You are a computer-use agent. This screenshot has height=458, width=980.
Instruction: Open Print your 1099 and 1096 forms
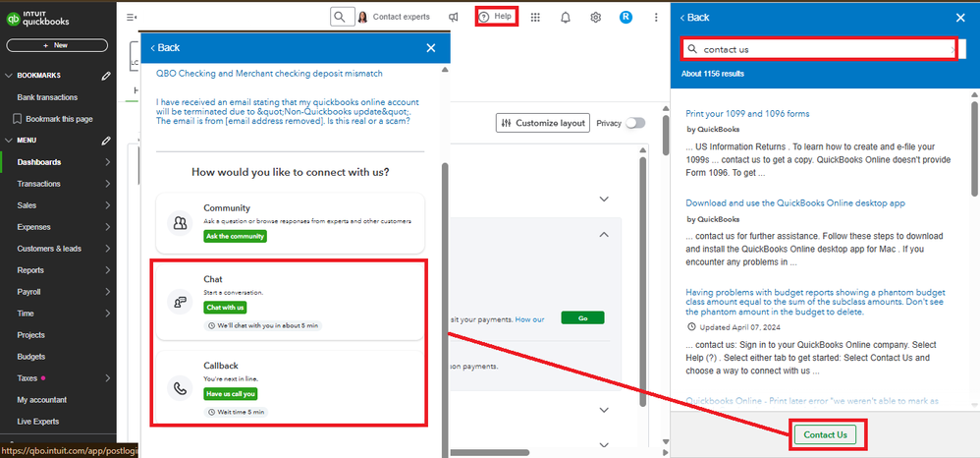[747, 114]
